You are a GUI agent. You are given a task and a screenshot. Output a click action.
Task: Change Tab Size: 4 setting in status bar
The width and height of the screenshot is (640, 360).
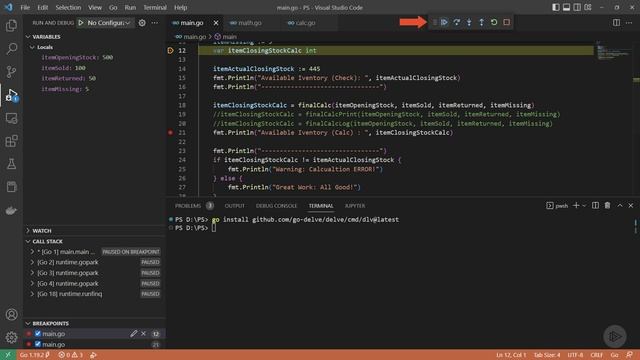point(547,355)
